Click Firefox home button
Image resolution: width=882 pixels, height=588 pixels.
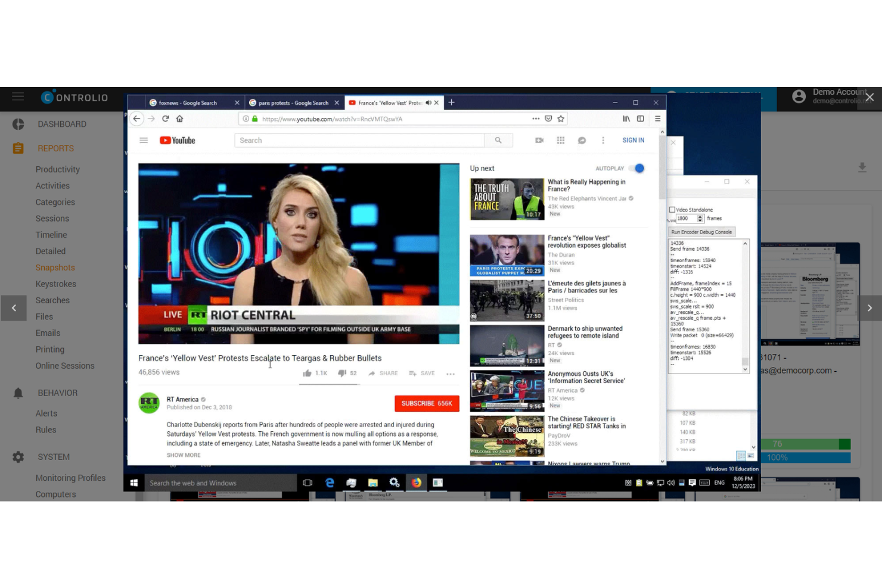[179, 119]
